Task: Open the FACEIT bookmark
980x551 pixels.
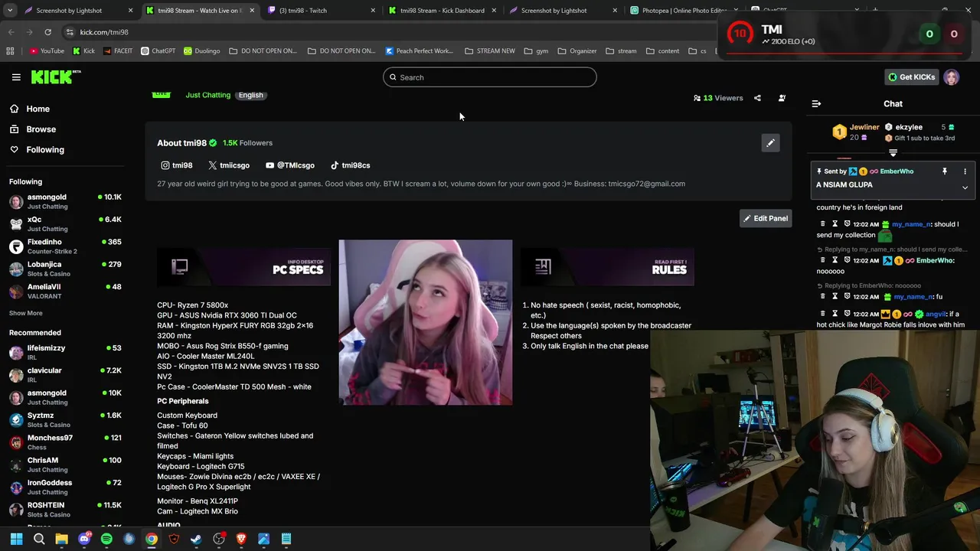Action: 117,51
